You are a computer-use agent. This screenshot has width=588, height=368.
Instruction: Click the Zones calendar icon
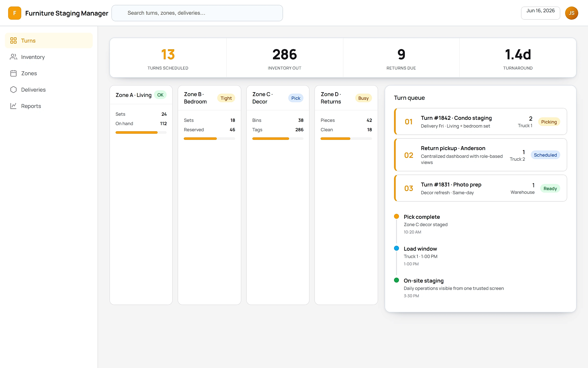click(13, 73)
